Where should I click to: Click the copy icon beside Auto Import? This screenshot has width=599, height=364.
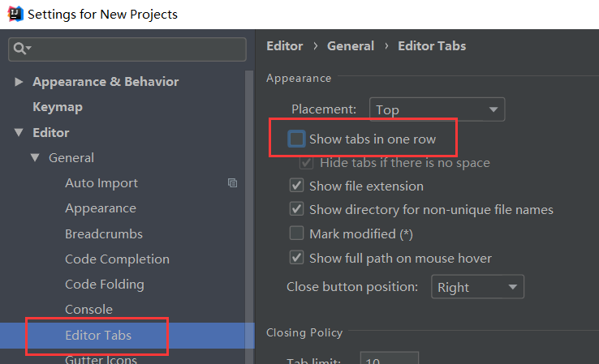pyautogui.click(x=233, y=183)
